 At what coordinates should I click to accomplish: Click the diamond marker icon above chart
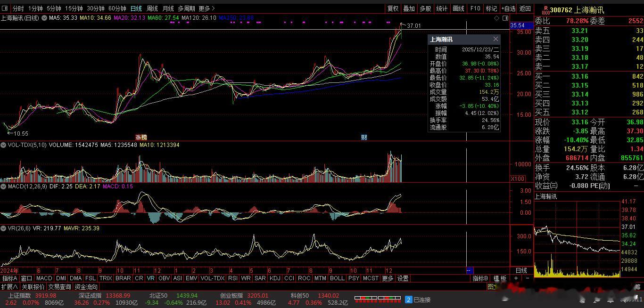[497, 18]
